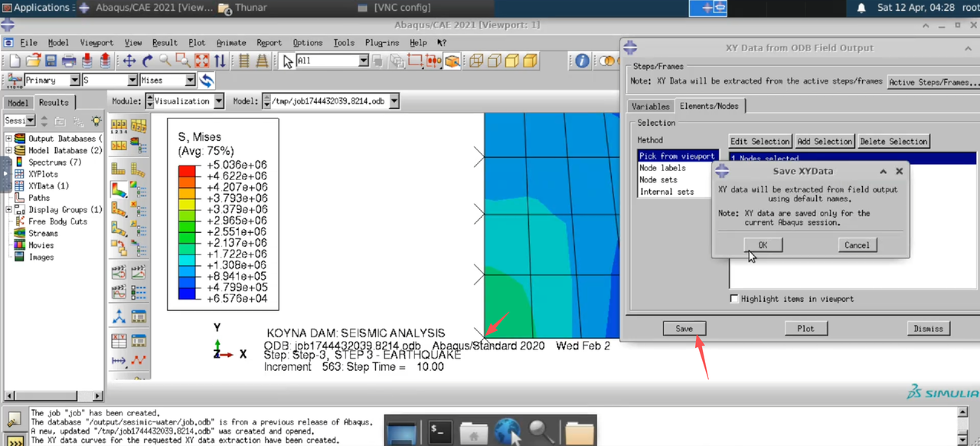Click Plot Contours on Deformed Shape icon
The height and width of the screenshot is (446, 980).
pos(119,188)
